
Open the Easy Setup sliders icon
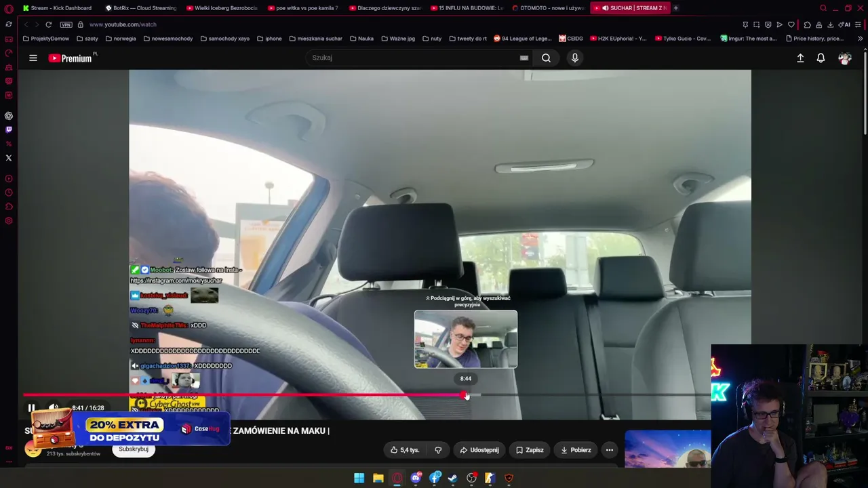click(x=859, y=24)
